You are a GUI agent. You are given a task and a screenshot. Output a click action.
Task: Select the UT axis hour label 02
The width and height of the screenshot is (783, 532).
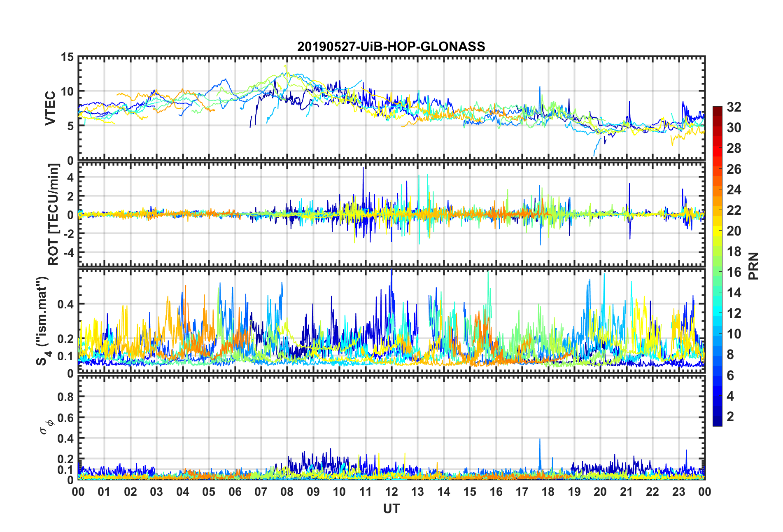point(130,492)
